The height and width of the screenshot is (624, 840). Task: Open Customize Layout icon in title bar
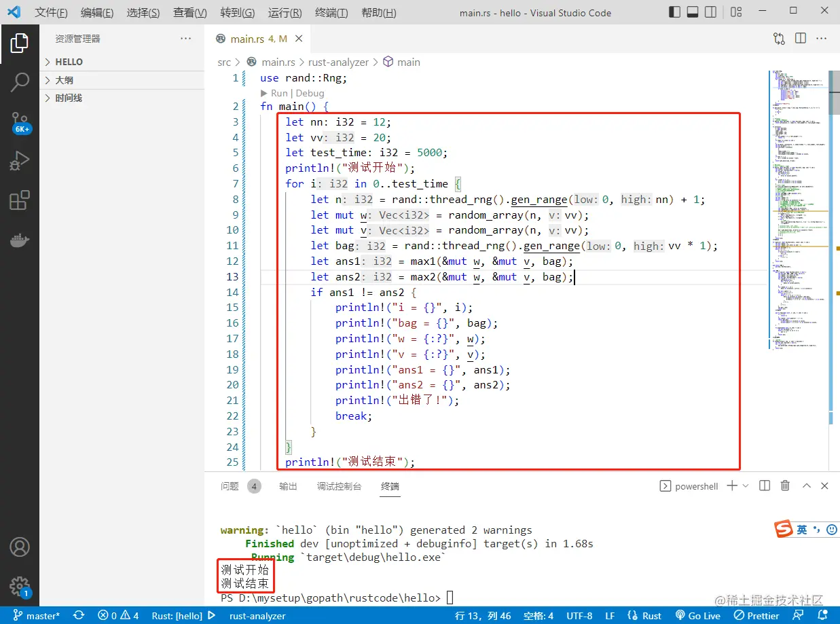coord(736,12)
